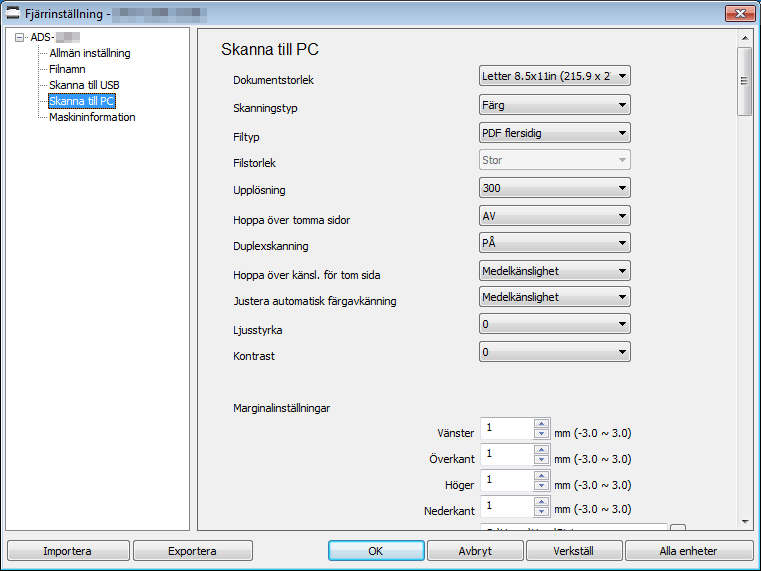Open the Duplexskanning dropdown showing PÅ
Image resolution: width=761 pixels, height=571 pixels.
click(555, 243)
